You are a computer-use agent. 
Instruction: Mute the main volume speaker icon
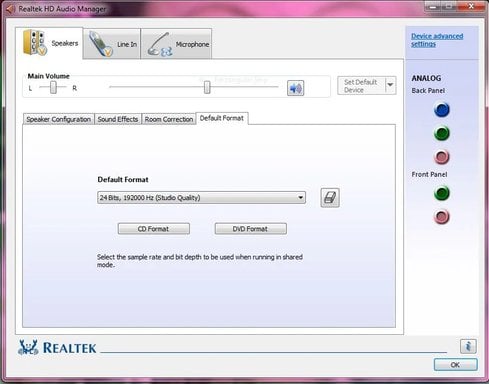click(x=295, y=88)
